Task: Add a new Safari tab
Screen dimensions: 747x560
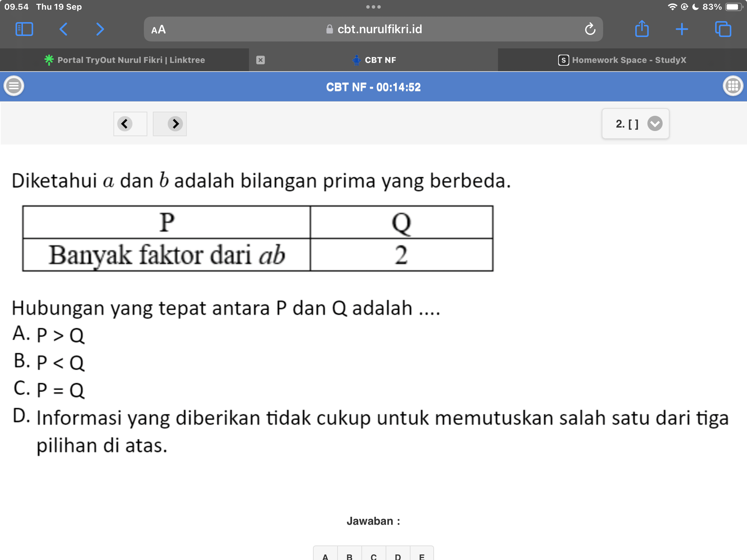Action: pyautogui.click(x=682, y=29)
